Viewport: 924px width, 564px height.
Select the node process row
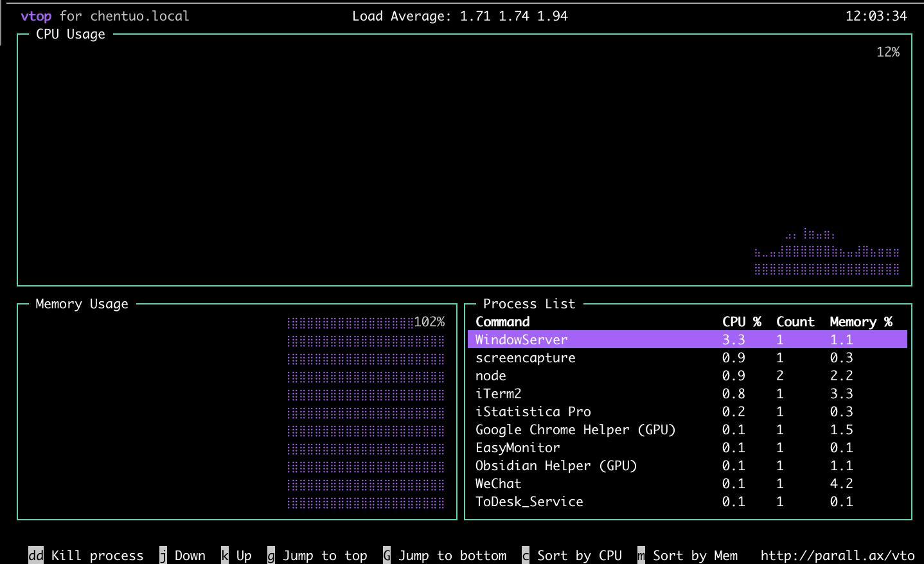point(490,376)
